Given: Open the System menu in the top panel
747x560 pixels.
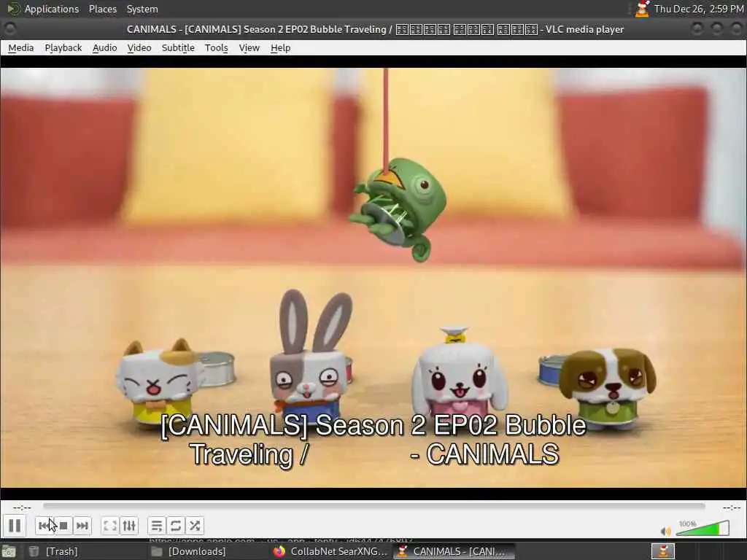Looking at the screenshot, I should pos(142,9).
